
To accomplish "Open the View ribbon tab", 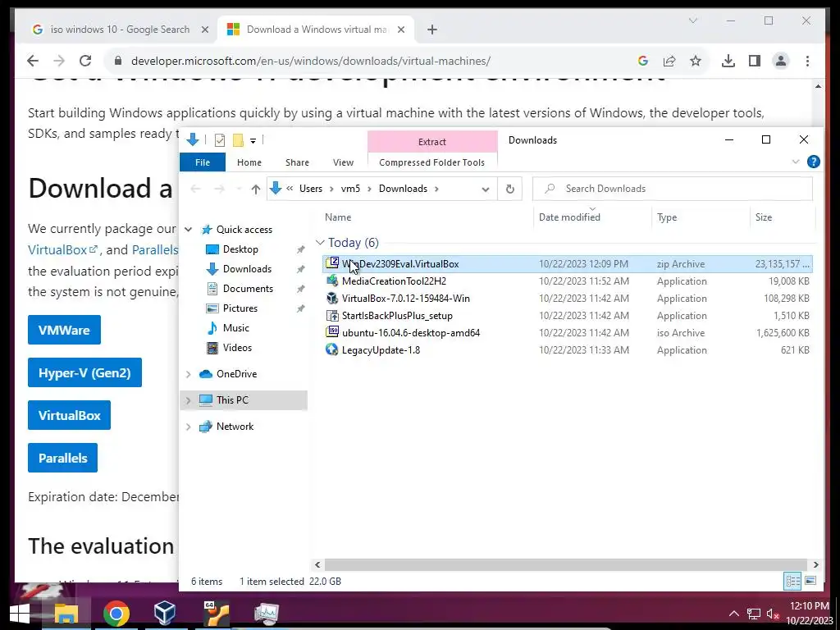I will click(x=343, y=162).
